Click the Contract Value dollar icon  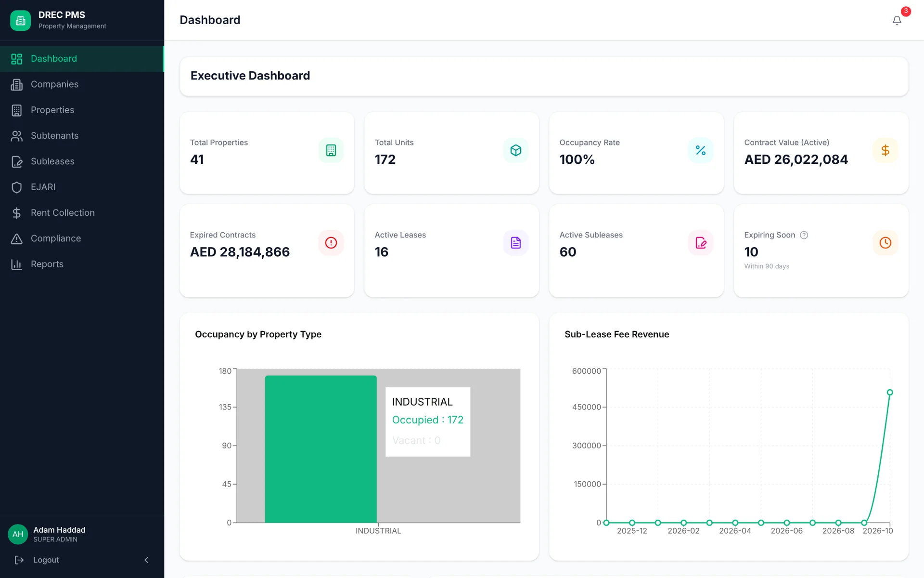[x=885, y=150]
